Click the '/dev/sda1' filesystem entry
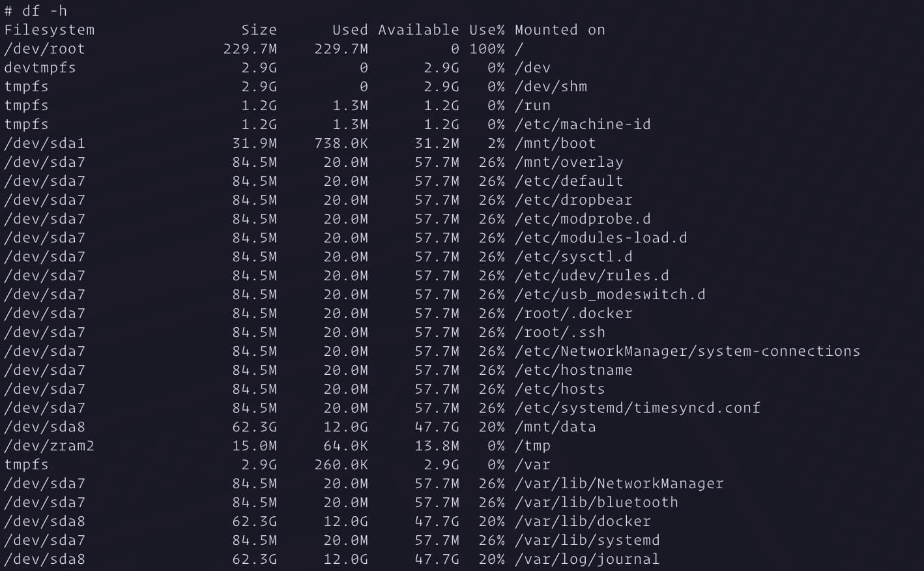 point(45,143)
